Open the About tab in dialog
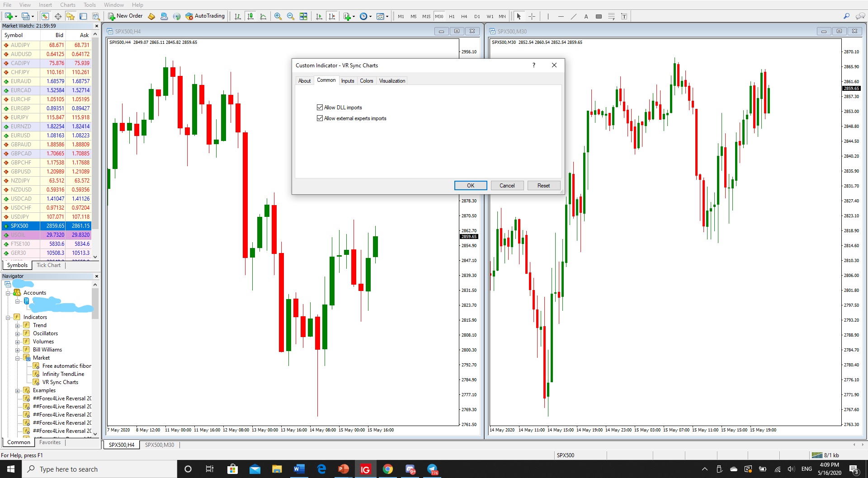 tap(304, 81)
